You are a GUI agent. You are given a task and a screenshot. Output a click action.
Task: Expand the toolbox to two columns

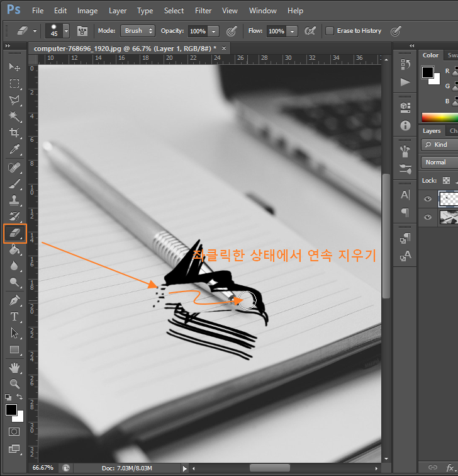tap(8, 46)
